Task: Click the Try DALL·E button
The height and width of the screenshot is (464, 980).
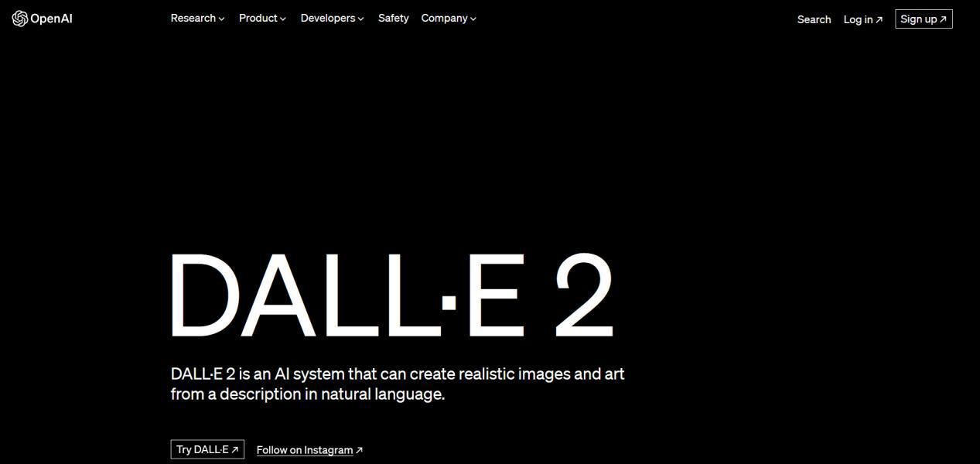Action: pos(207,449)
